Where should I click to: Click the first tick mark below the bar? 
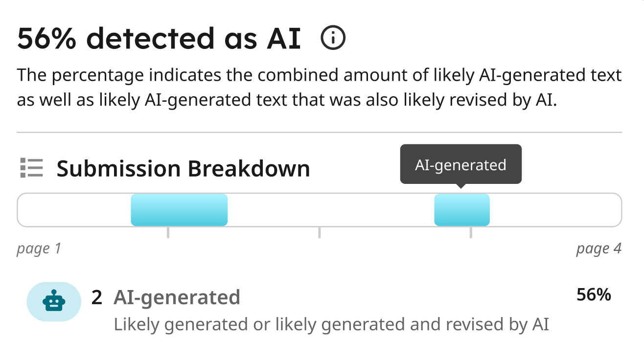[168, 232]
